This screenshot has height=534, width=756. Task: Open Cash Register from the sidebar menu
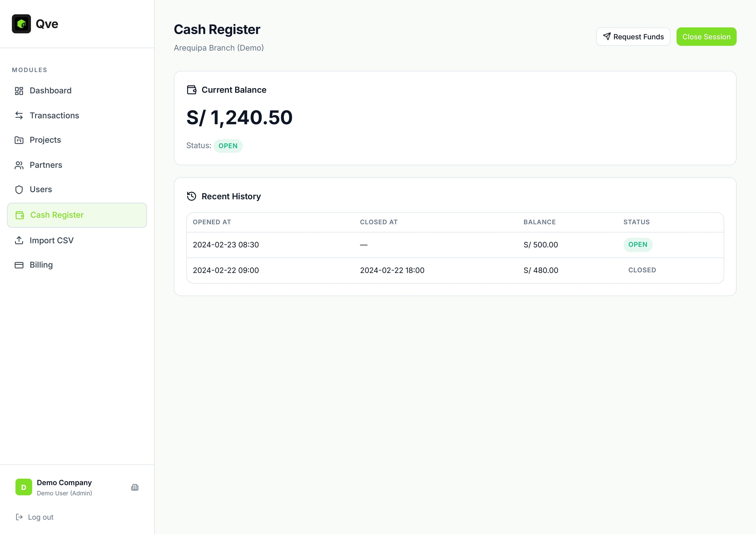tap(57, 215)
